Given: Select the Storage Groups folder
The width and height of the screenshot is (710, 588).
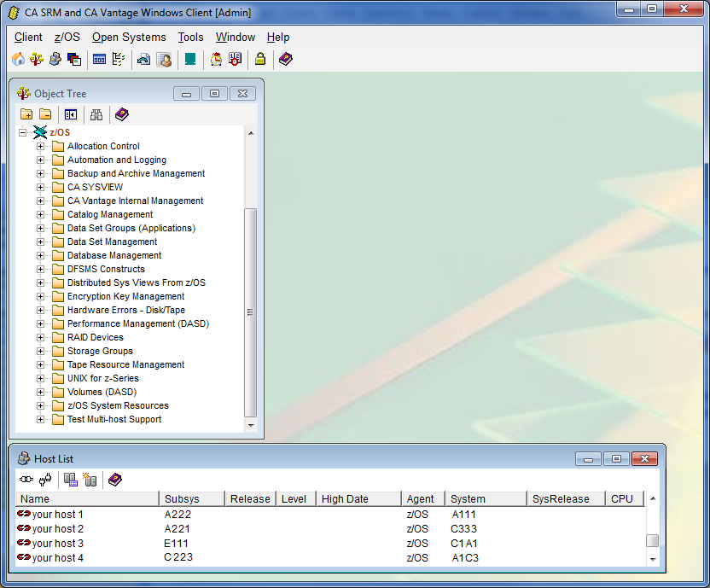Looking at the screenshot, I should coord(100,351).
